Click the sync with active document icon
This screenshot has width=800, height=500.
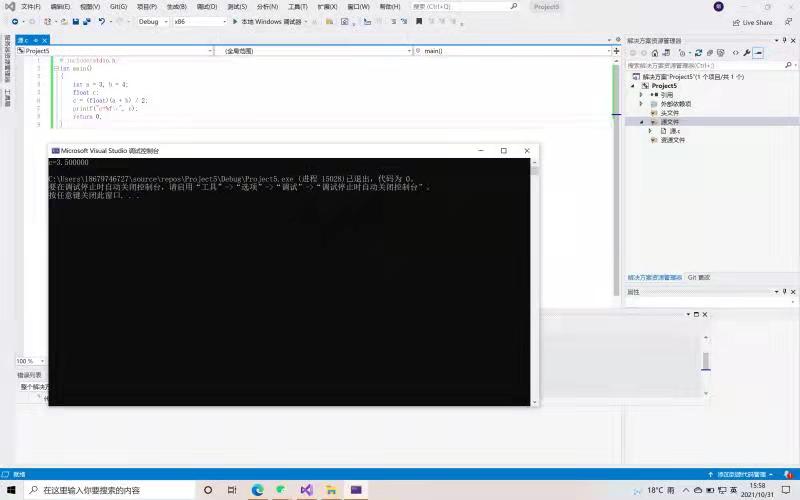(x=698, y=53)
